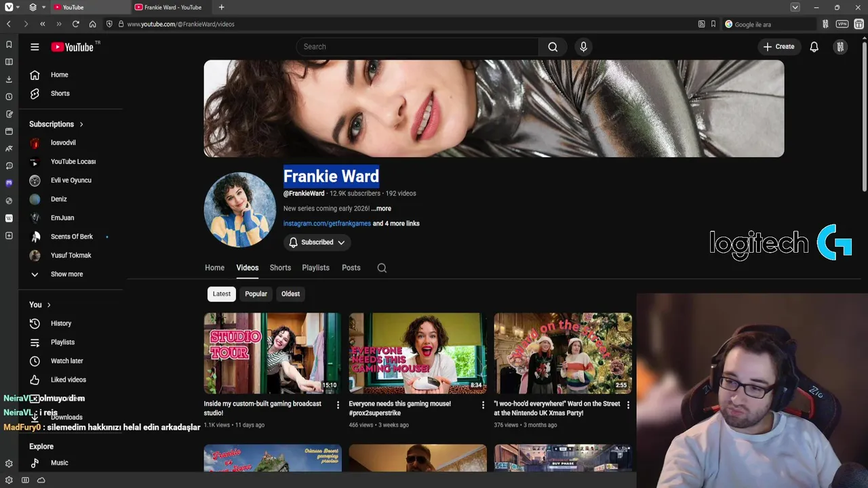Open Vivaldi notes panel
Screen dimensions: 868x488
[9, 114]
